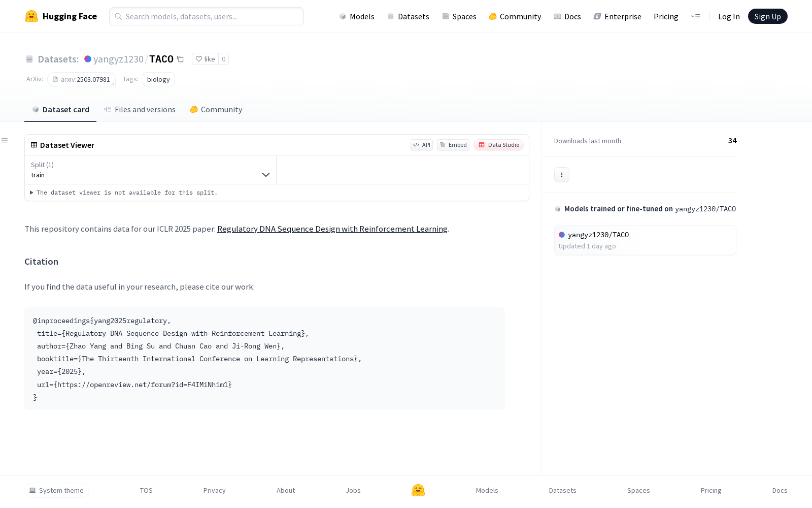Click yangyz1230 avatar icon in title
This screenshot has width=812, height=508.
[88, 59]
